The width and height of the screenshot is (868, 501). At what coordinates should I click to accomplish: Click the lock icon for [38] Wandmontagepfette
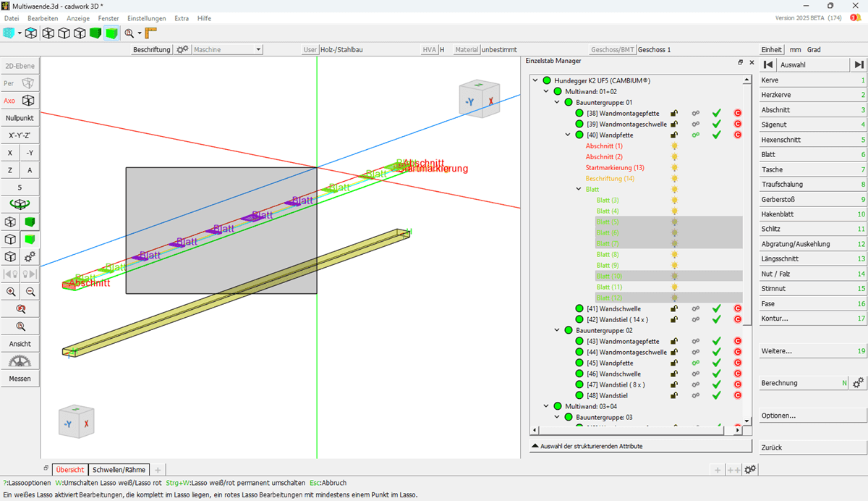click(x=674, y=114)
